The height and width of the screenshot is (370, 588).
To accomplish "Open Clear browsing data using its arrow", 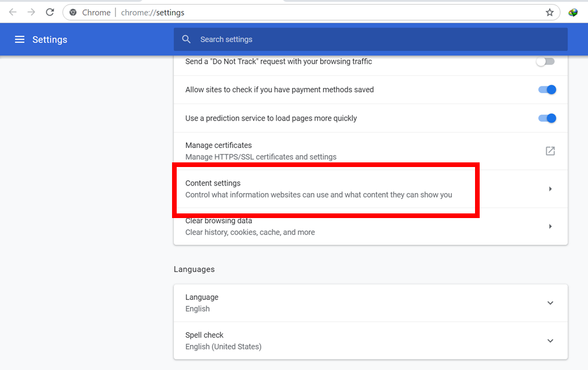I will [x=550, y=227].
